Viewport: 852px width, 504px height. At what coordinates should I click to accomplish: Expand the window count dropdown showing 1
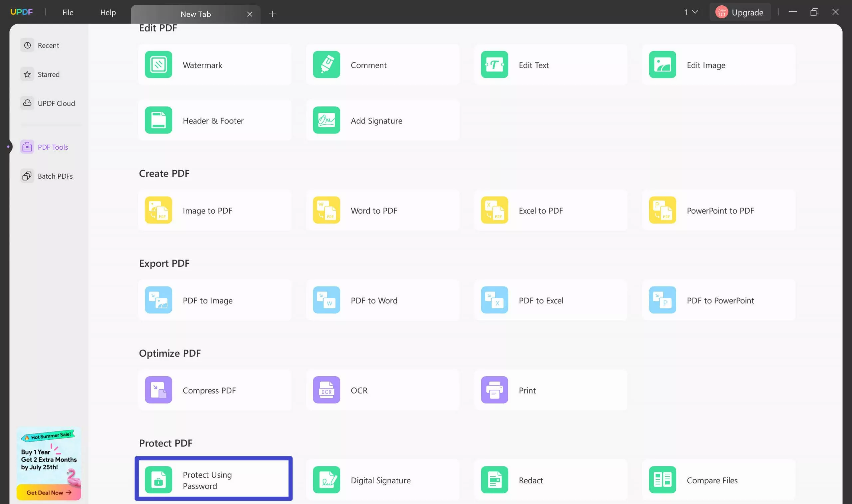pos(691,12)
